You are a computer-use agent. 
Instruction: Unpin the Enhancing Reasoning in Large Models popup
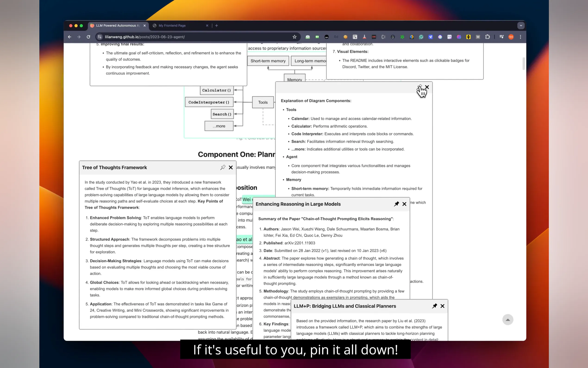tap(396, 204)
